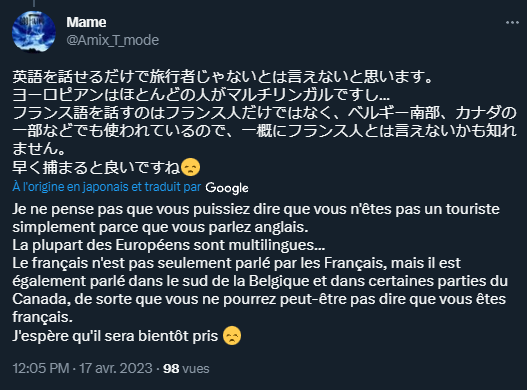Image resolution: width=527 pixels, height=390 pixels.
Task: Click line starting "Le français n'est pas seulement"
Action: [237, 263]
